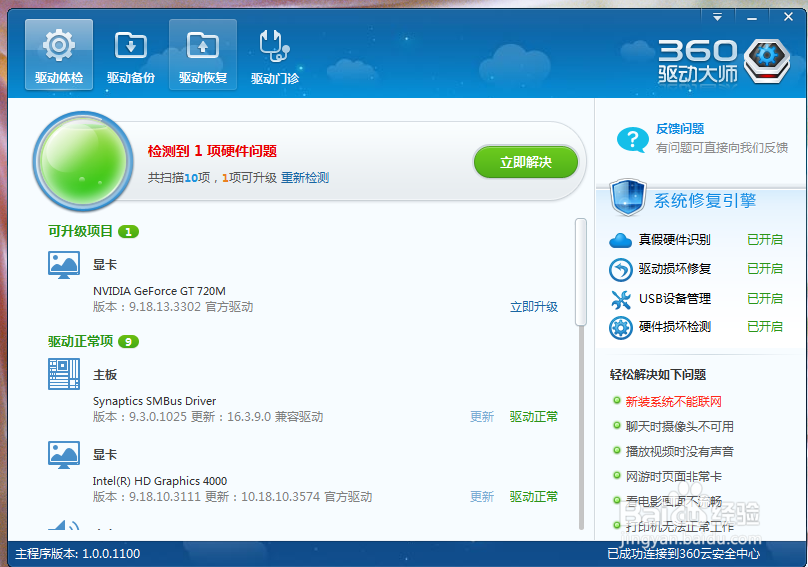Open 网游时页面非常卡 help link
The height and width of the screenshot is (567, 808).
pyautogui.click(x=673, y=476)
